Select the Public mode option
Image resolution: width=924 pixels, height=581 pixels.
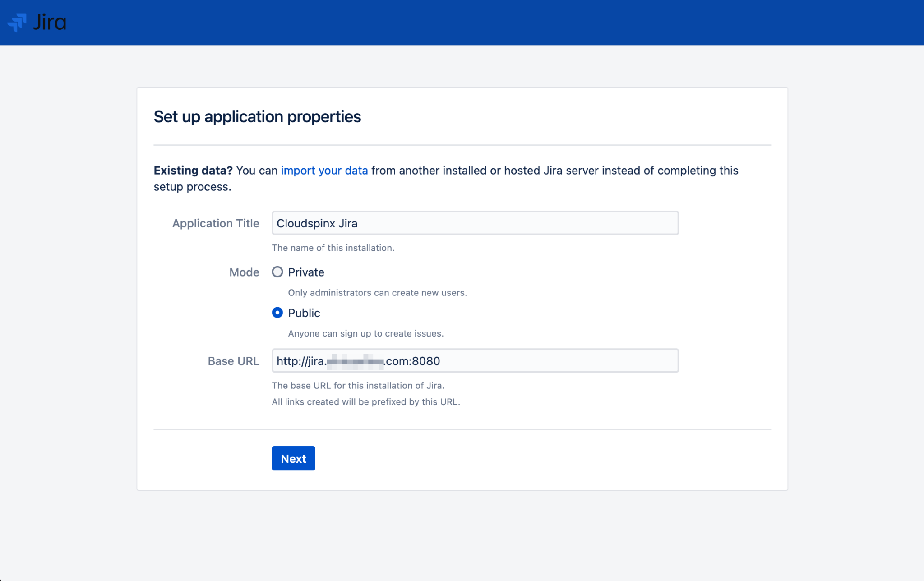278,313
